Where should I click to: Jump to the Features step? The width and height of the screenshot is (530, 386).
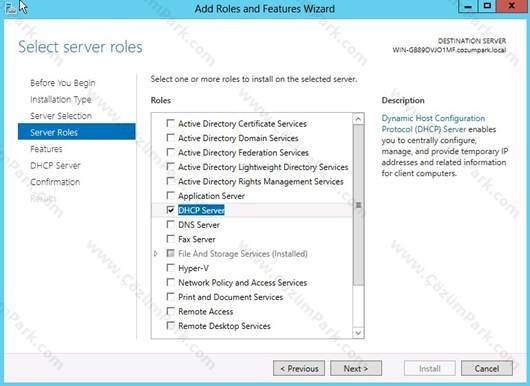tap(46, 149)
